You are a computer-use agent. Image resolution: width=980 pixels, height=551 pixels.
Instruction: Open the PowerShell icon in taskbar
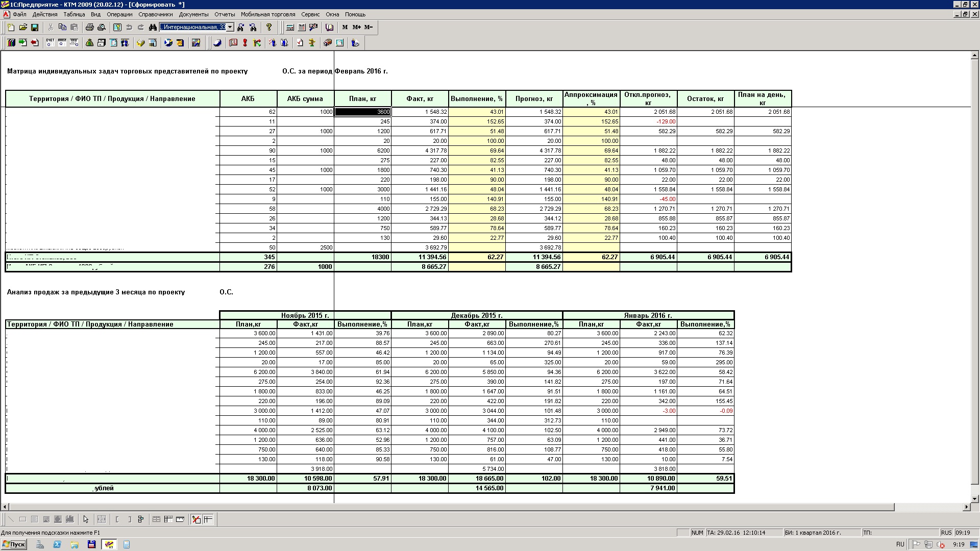[x=57, y=544]
